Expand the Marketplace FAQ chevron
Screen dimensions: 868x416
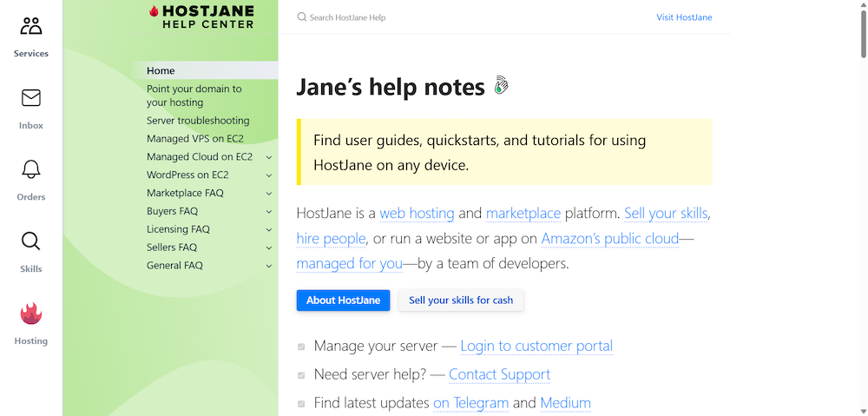pos(269,194)
